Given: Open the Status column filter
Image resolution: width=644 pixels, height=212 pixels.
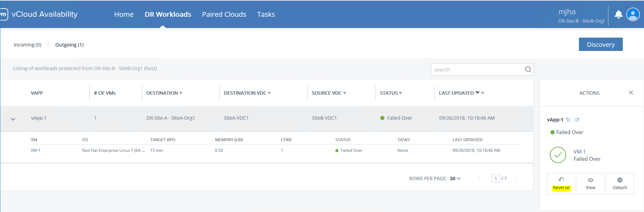Looking at the screenshot, I should [x=400, y=93].
